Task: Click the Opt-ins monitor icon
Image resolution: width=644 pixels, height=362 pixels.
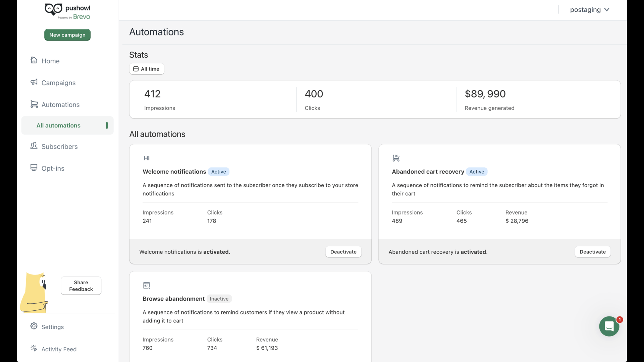Action: (x=34, y=168)
